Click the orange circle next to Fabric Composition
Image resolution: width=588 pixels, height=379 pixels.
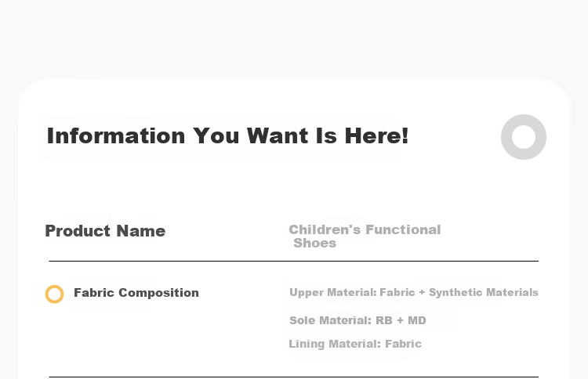pos(54,294)
